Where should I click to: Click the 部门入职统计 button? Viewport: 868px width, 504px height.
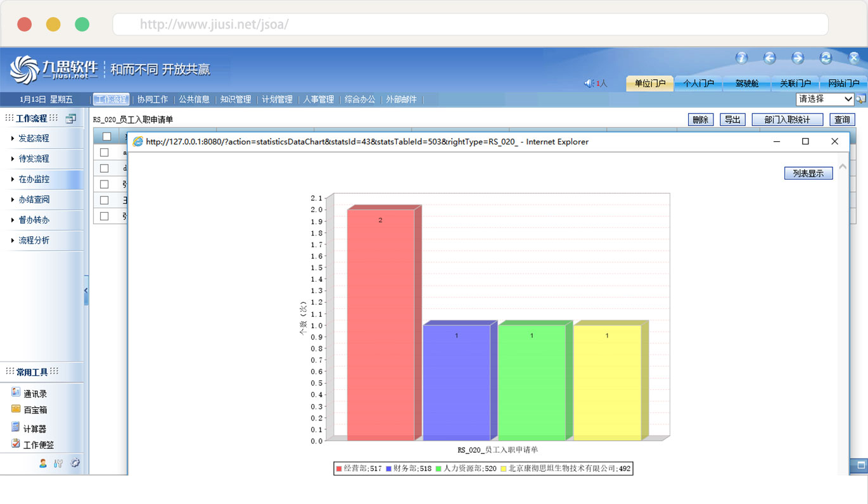click(x=787, y=120)
